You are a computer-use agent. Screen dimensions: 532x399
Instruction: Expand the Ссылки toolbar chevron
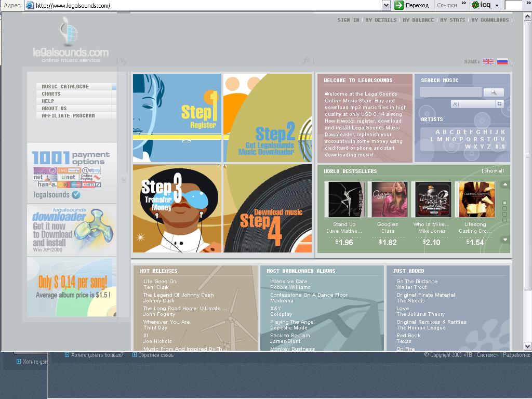click(464, 3)
